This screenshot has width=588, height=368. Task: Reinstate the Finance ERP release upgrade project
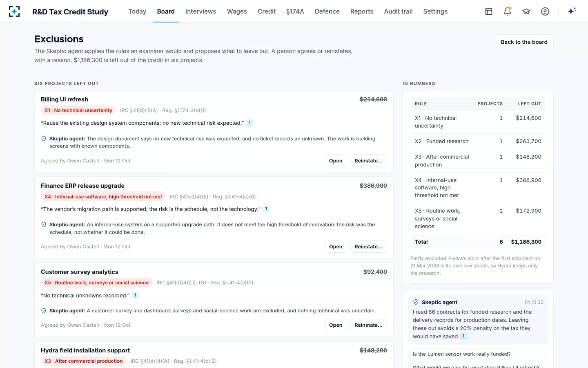coord(368,247)
